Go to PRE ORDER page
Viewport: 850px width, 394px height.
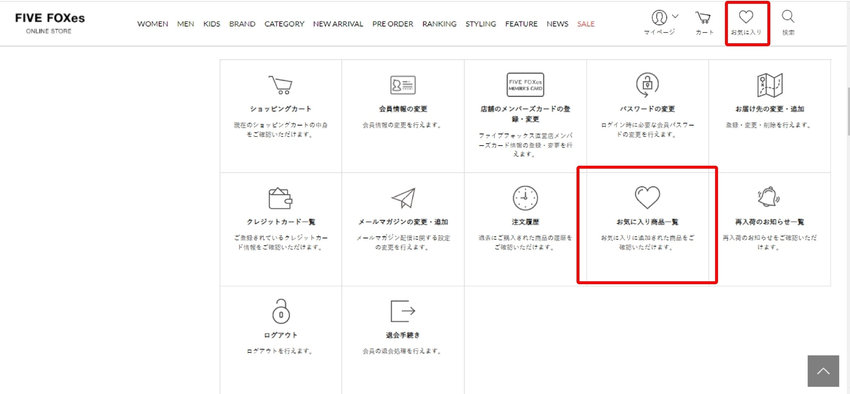393,24
